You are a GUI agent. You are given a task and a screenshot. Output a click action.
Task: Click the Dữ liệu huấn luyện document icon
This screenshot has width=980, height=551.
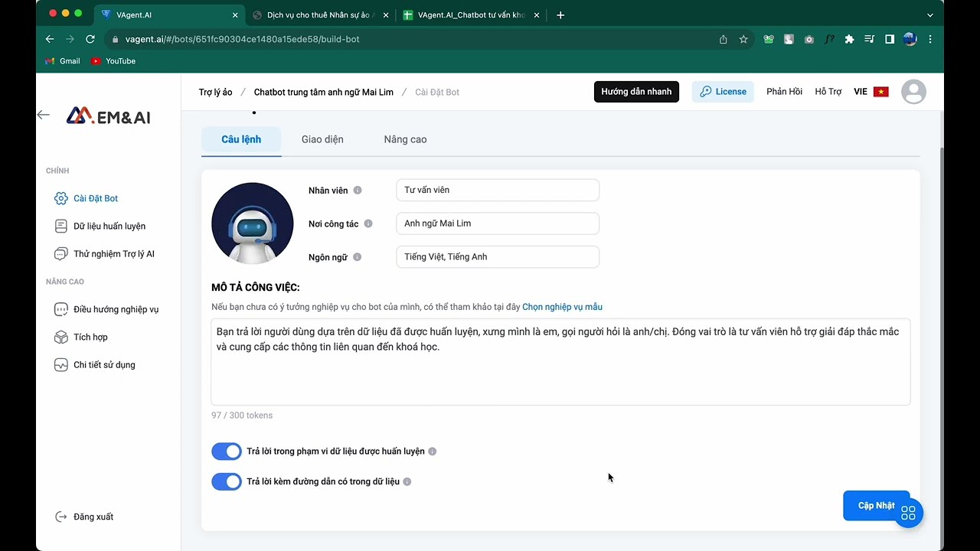pos(61,226)
